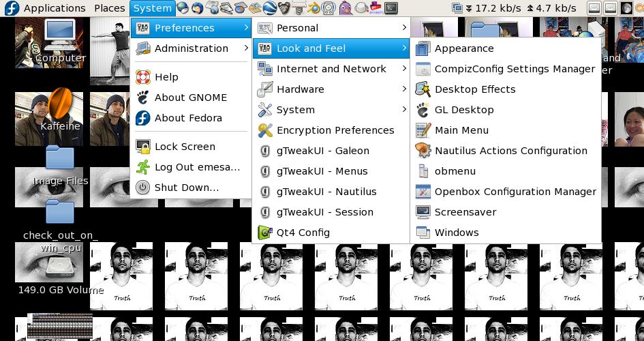Screen dimensions: 644x341
Task: Close the System menu in panel
Action: [153, 8]
